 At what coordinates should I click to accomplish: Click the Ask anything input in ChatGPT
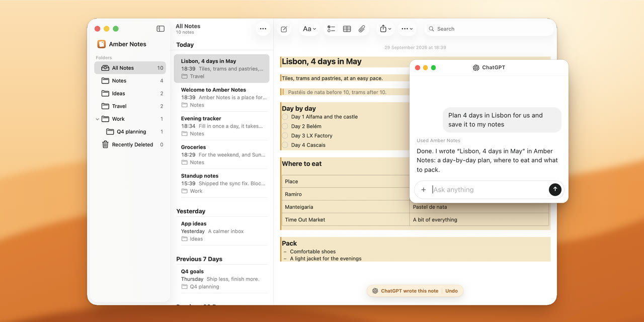(x=488, y=190)
